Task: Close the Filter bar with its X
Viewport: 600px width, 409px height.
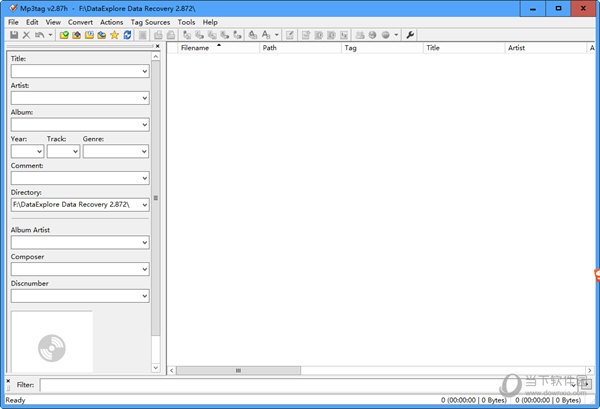Action: tap(8, 381)
